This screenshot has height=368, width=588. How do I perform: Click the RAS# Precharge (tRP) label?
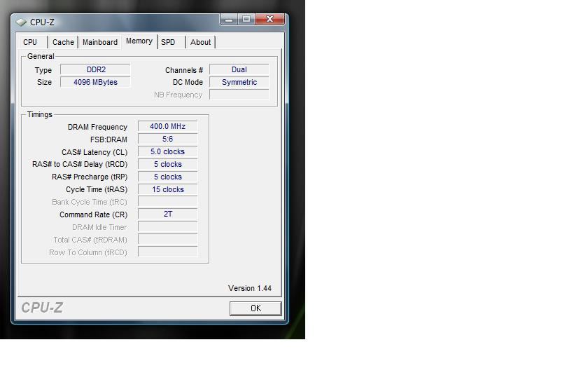(90, 177)
